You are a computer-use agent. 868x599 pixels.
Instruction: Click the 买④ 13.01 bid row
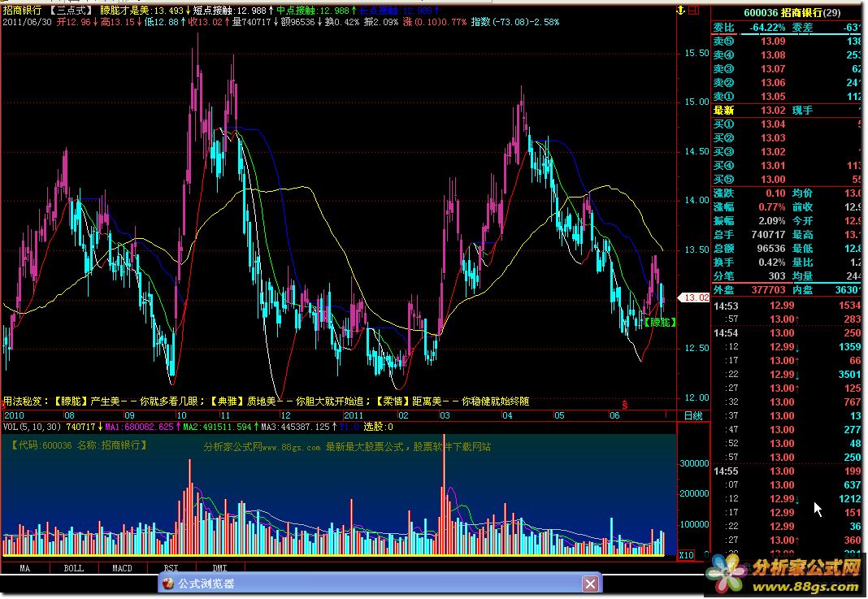(x=786, y=166)
